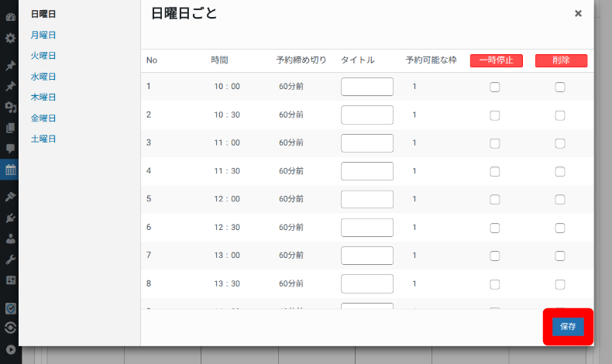The width and height of the screenshot is (612, 364).
Task: Enable 一時停止 for the 11:00 slot
Action: click(494, 143)
